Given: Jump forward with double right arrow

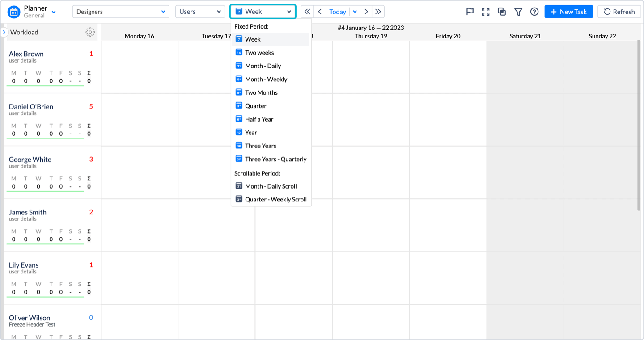Looking at the screenshot, I should click(x=378, y=12).
